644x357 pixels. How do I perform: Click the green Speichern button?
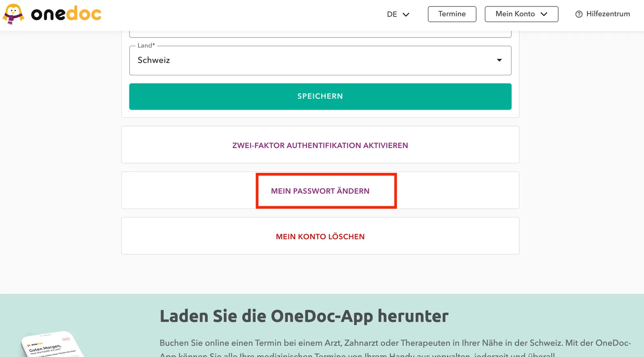point(320,96)
